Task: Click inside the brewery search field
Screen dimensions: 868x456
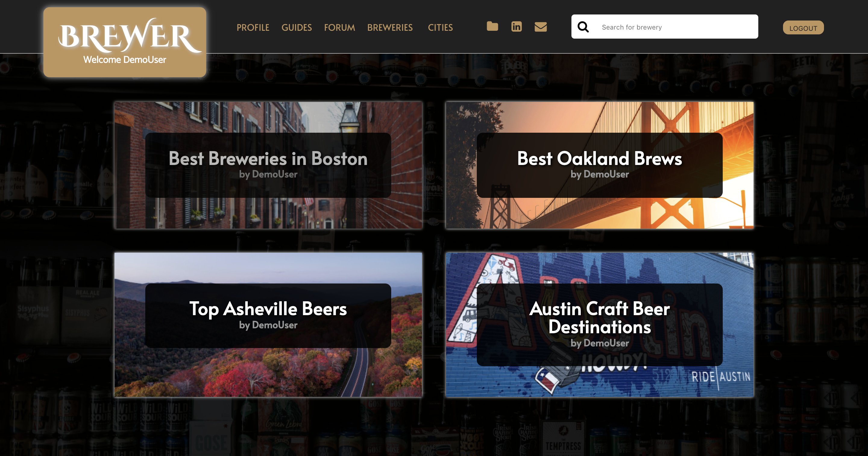Action: (x=674, y=27)
